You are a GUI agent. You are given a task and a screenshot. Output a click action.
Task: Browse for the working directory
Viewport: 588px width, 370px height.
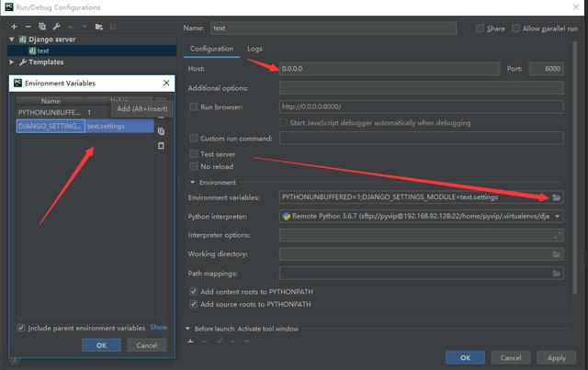(557, 254)
